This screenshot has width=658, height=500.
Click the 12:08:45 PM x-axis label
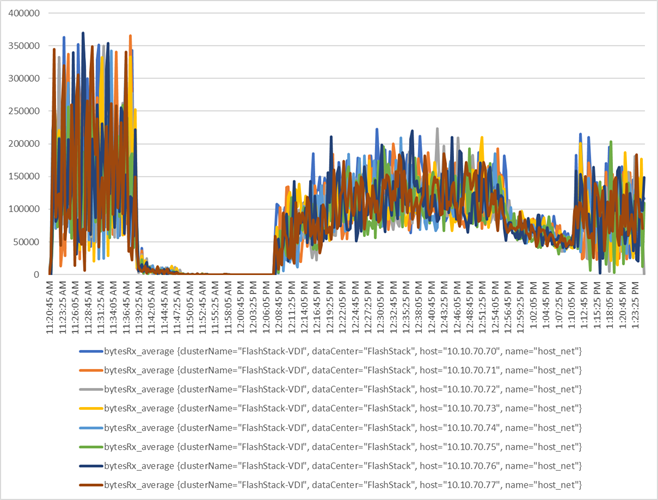(x=279, y=307)
